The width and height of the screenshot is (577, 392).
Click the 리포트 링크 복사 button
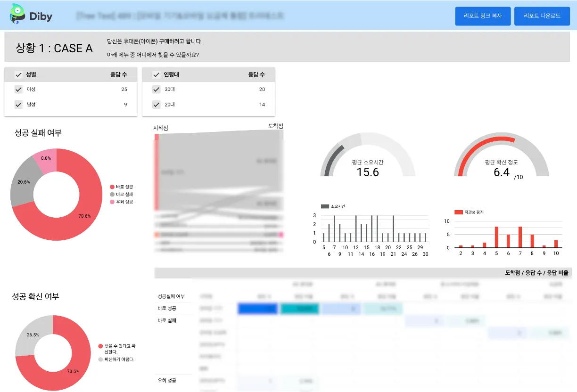point(483,16)
